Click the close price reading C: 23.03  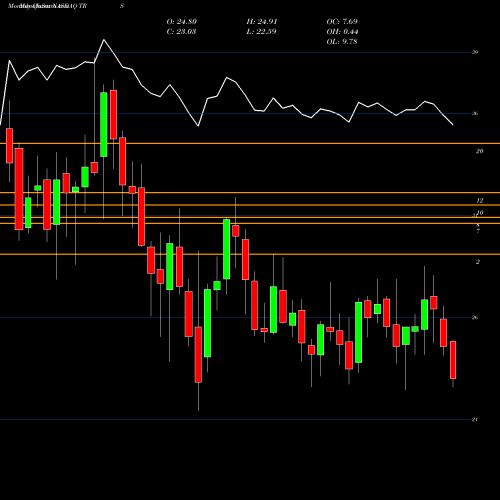[181, 32]
